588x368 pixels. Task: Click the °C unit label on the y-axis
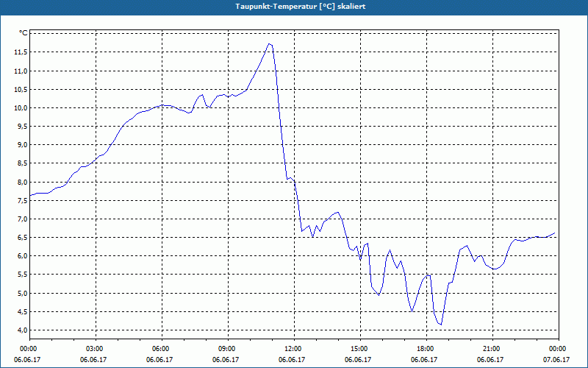(24, 33)
